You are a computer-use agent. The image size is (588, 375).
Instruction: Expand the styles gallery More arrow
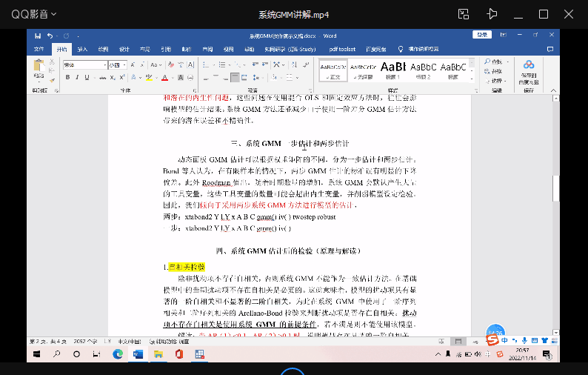472,79
